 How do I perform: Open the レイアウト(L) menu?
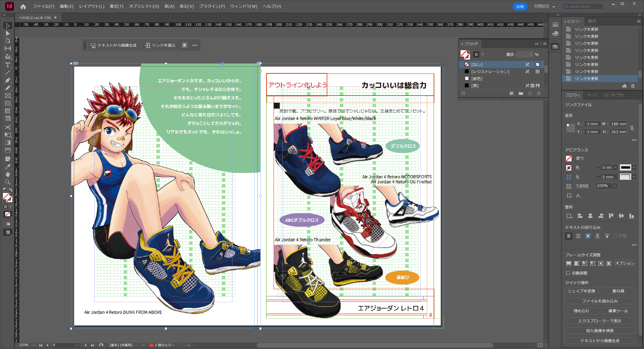92,6
